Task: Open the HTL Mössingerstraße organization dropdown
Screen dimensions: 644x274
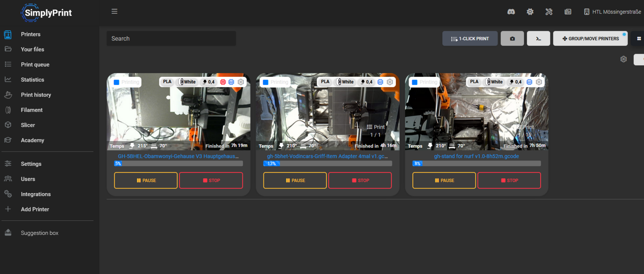Action: pos(612,12)
